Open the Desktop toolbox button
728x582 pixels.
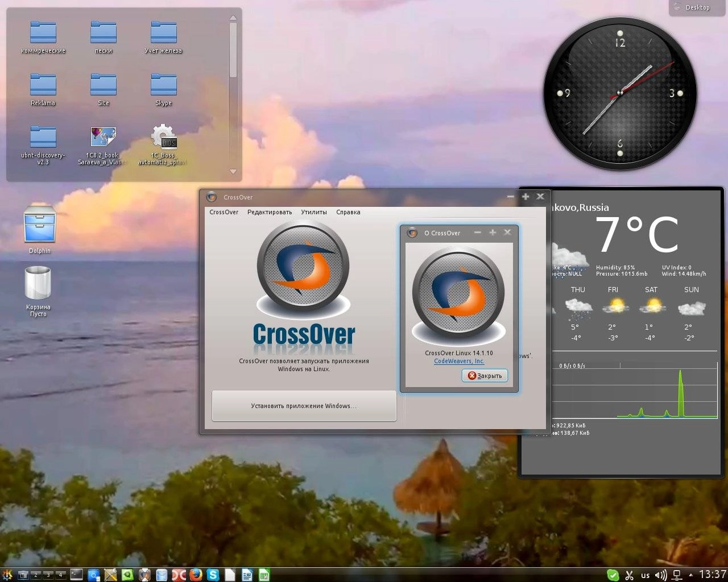[698, 7]
